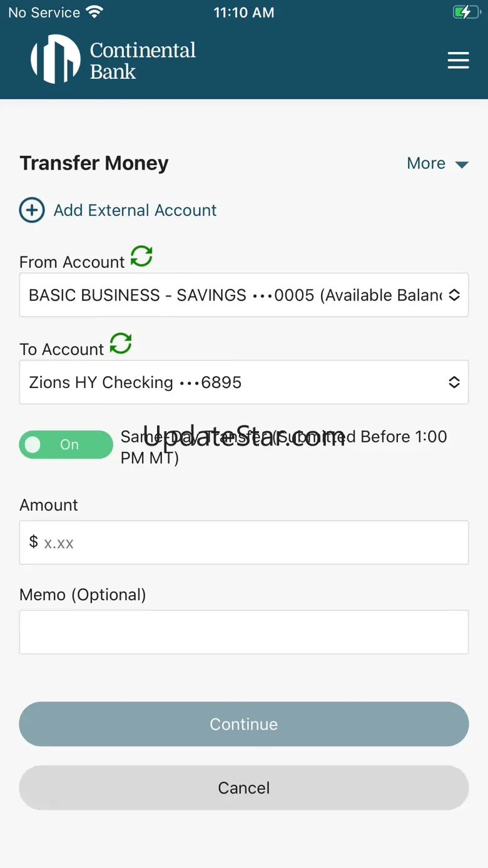Image resolution: width=488 pixels, height=868 pixels.
Task: Tap the 11:10 AM clock
Action: click(243, 13)
